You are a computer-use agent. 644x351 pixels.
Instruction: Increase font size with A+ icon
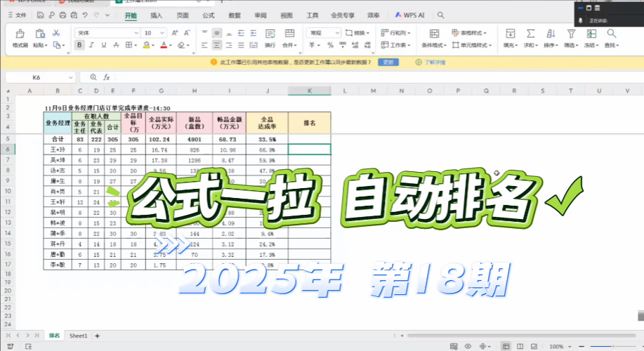(175, 33)
